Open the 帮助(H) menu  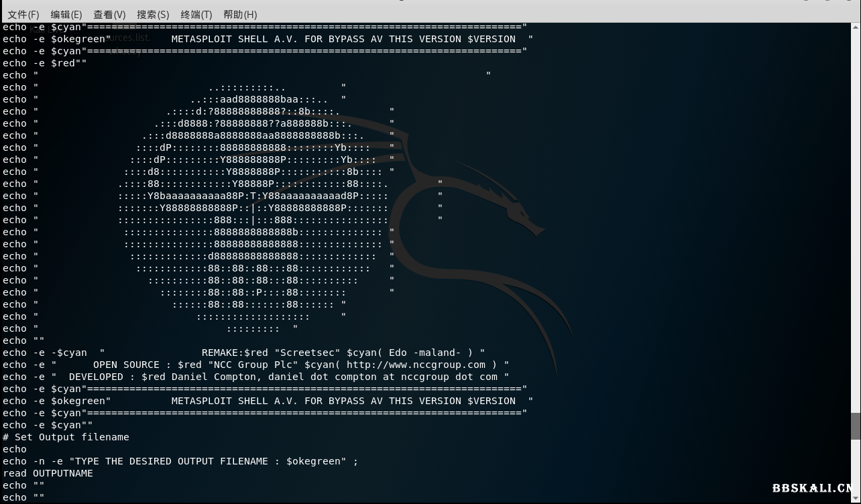240,14
